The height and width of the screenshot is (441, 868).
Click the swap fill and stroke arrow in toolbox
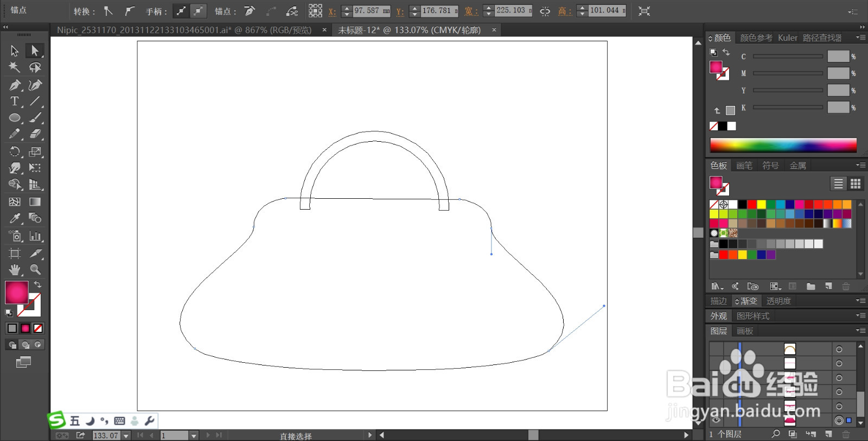[38, 285]
